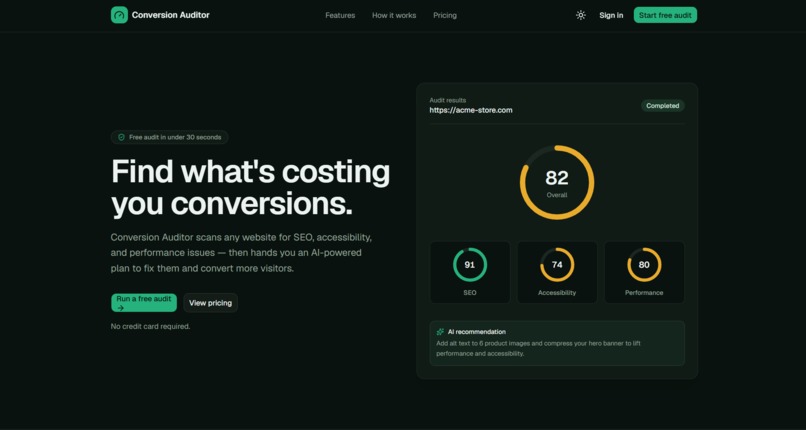Go to How it works section
Screen dimensions: 806x430
pyautogui.click(x=394, y=15)
